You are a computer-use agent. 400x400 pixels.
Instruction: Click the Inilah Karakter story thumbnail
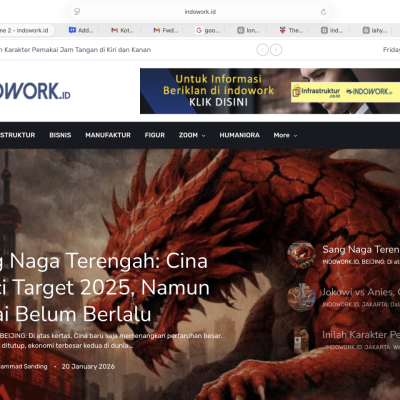tap(301, 340)
